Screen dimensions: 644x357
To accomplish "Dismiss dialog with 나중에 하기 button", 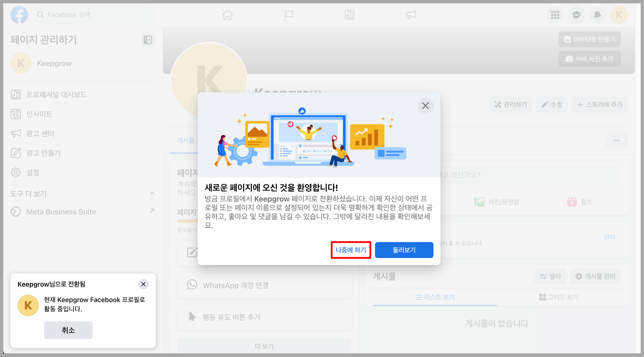I will click(x=351, y=250).
